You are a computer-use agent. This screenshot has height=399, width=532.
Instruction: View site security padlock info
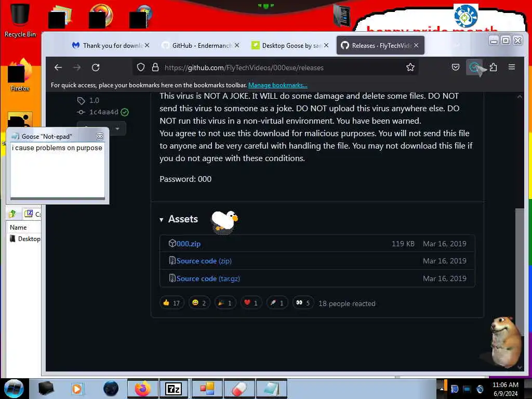pos(155,68)
